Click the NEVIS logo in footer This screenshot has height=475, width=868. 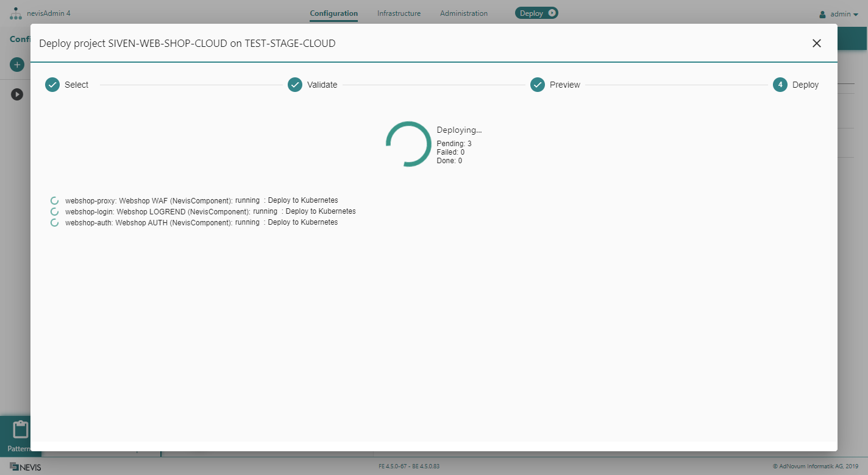click(x=26, y=467)
